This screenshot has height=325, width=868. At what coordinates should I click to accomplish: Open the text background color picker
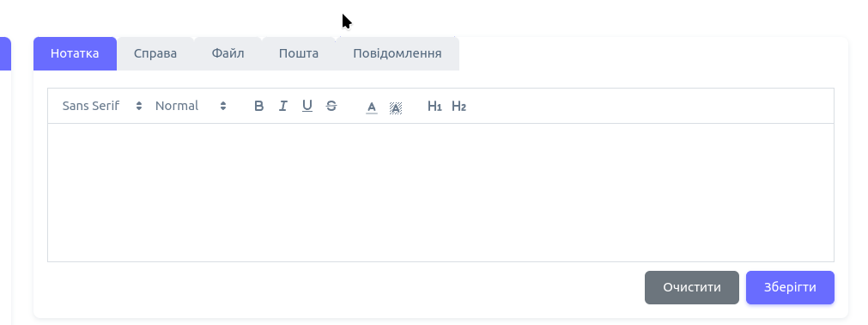pos(396,107)
